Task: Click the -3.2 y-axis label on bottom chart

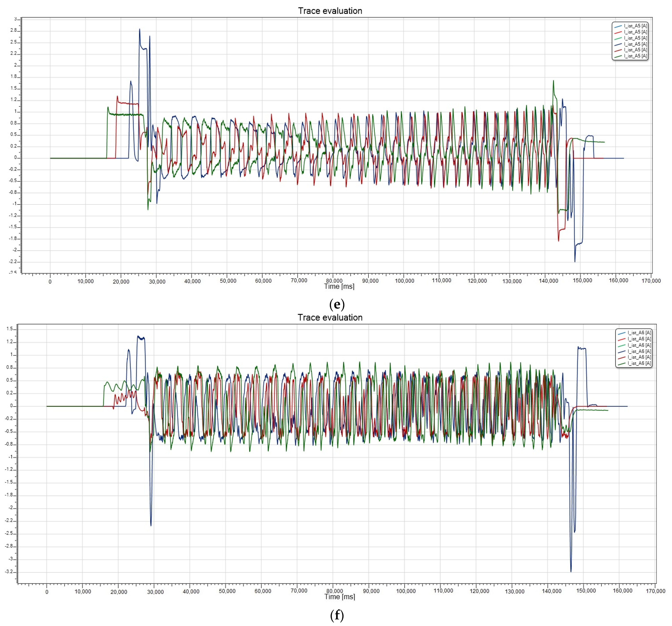Action: [9, 572]
